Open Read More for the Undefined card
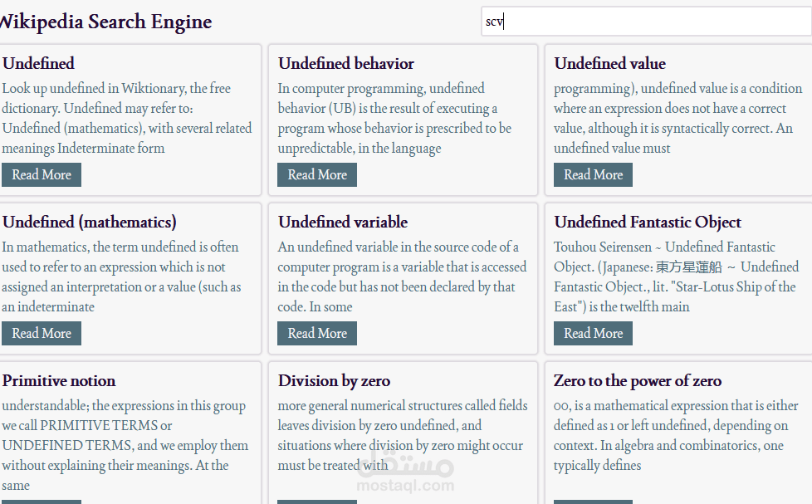Image resolution: width=812 pixels, height=504 pixels. pos(42,174)
